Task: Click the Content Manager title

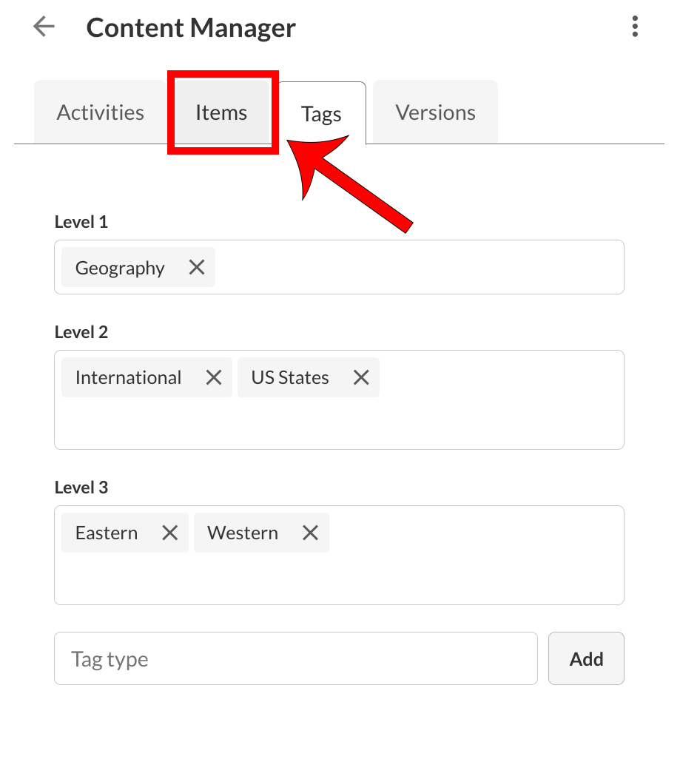Action: click(x=191, y=27)
